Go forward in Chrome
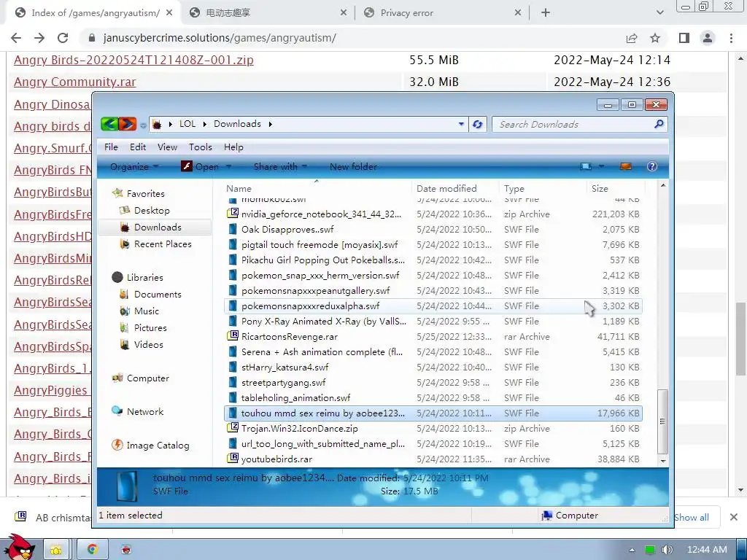Screen dimensions: 747x560 click(x=39, y=38)
